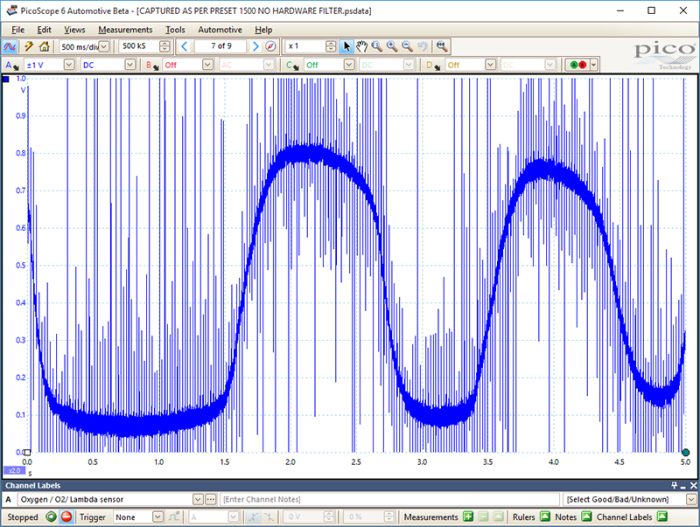This screenshot has height=527, width=700.
Task: Open Channel D options button
Action: (x=432, y=65)
